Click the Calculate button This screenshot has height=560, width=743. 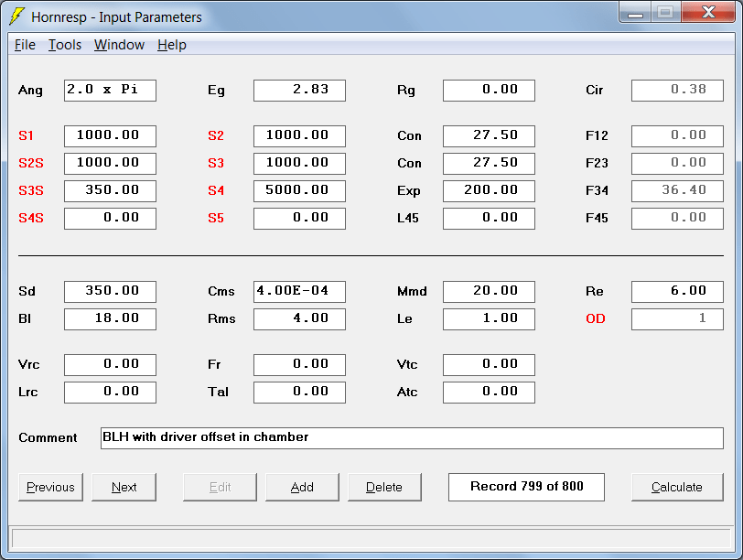677,487
